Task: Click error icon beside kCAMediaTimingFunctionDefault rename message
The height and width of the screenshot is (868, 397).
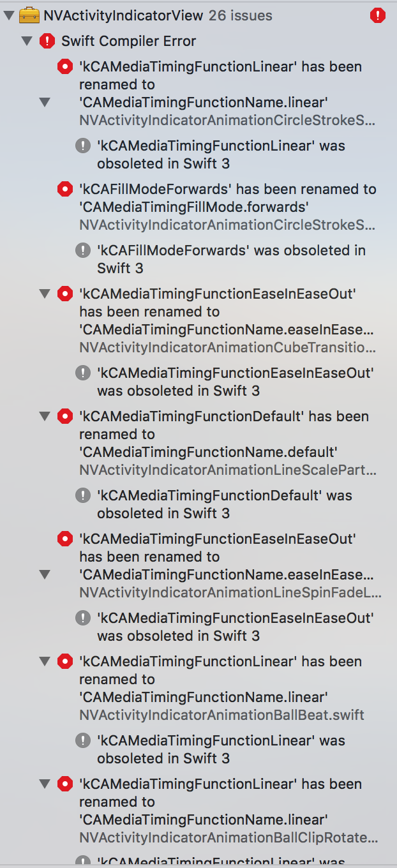Action: click(64, 416)
